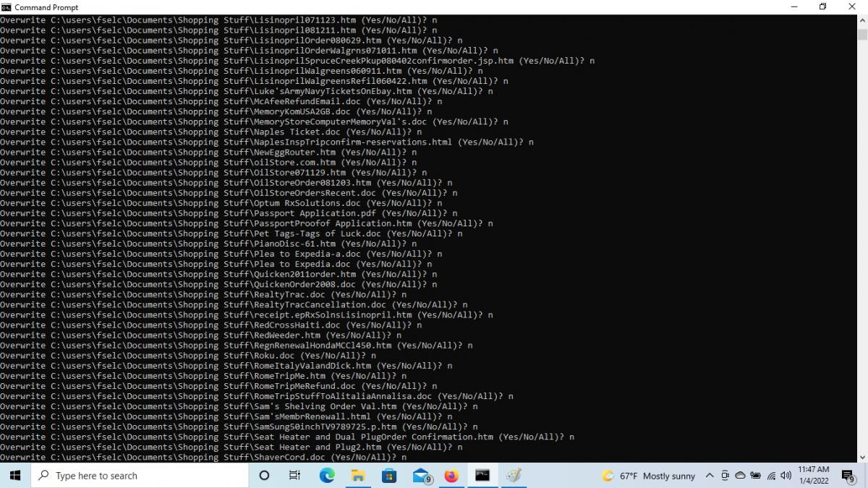Image resolution: width=868 pixels, height=488 pixels.
Task: Click the Cortana circle icon on taskbar
Action: click(x=264, y=475)
